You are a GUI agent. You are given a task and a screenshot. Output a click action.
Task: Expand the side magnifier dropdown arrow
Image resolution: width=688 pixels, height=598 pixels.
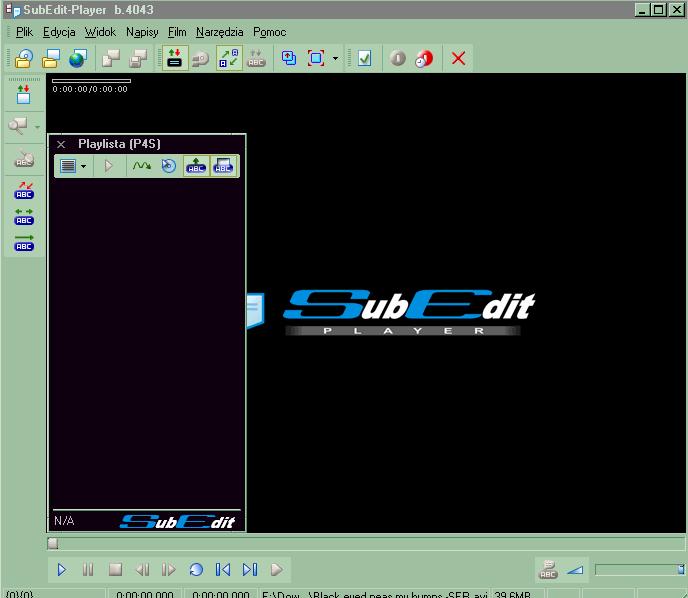tap(37, 127)
